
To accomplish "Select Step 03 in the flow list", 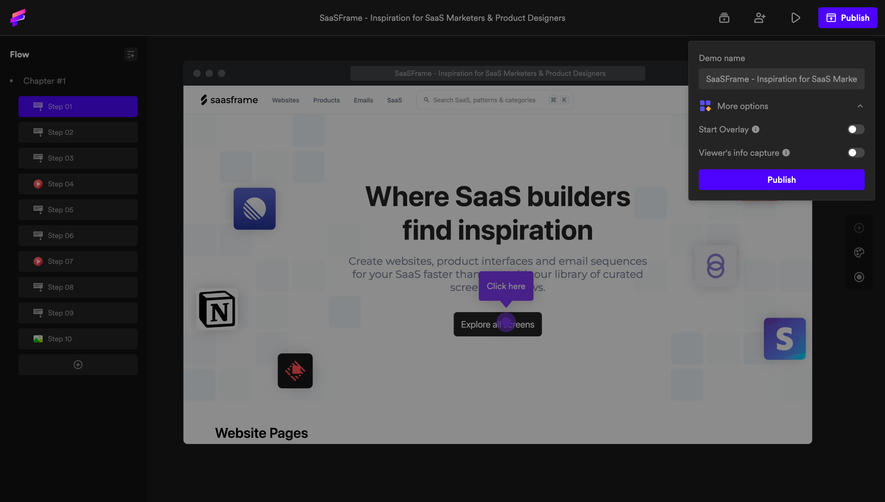I will click(x=78, y=158).
